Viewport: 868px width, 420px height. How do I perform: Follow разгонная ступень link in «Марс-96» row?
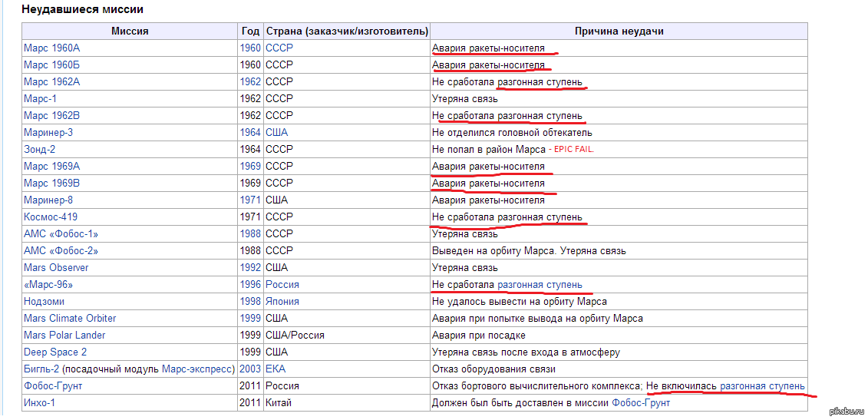(x=540, y=284)
